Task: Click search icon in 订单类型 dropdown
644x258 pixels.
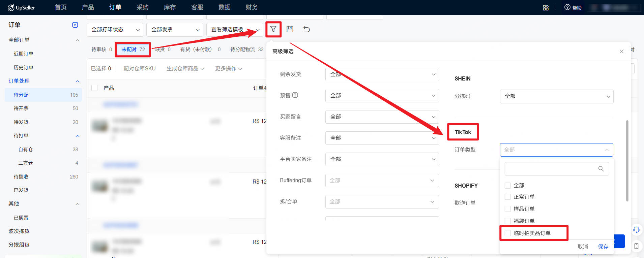Action: coord(601,169)
